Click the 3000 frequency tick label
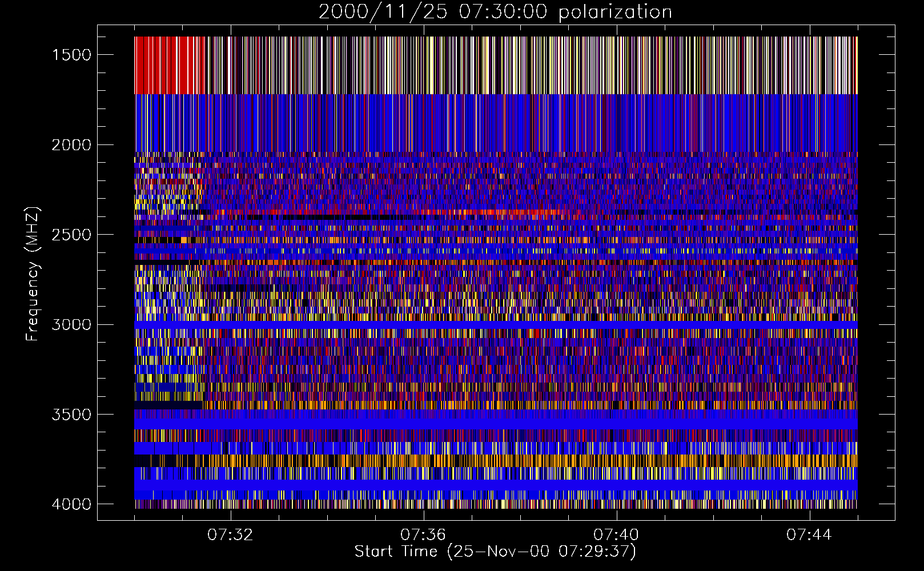The image size is (924, 571). pos(71,324)
